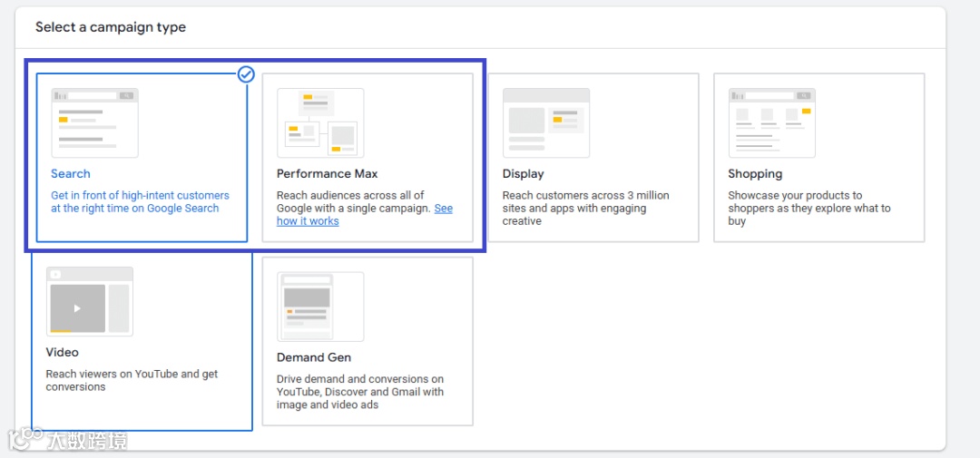This screenshot has width=980, height=458.
Task: Click the selected checkmark on Search card
Action: point(246,75)
